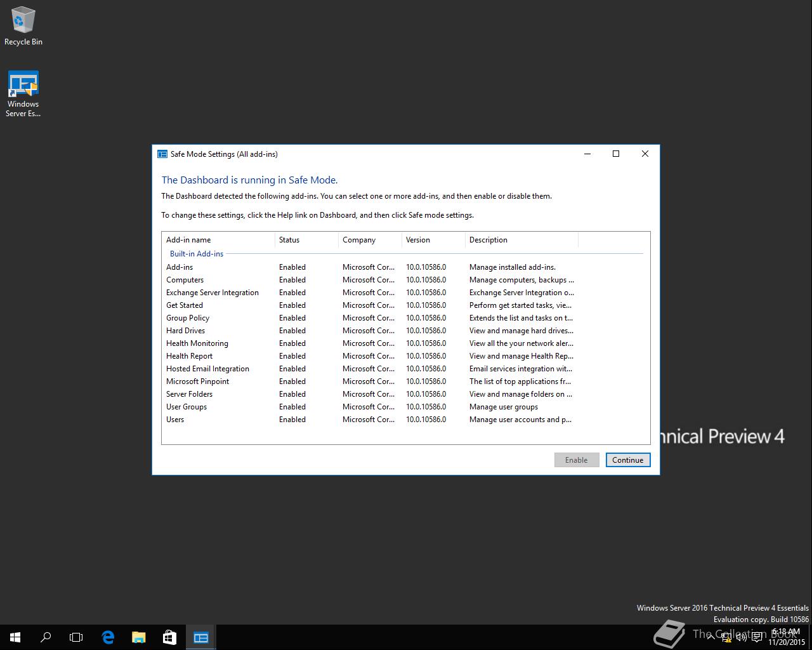
Task: Click the Enabled status of Hard Drives
Action: [292, 331]
